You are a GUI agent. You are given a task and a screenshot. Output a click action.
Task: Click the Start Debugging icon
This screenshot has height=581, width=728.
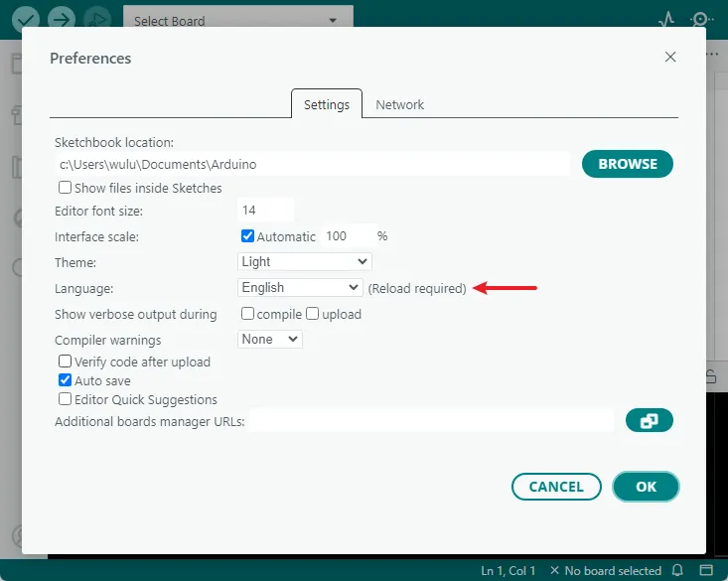coord(96,20)
